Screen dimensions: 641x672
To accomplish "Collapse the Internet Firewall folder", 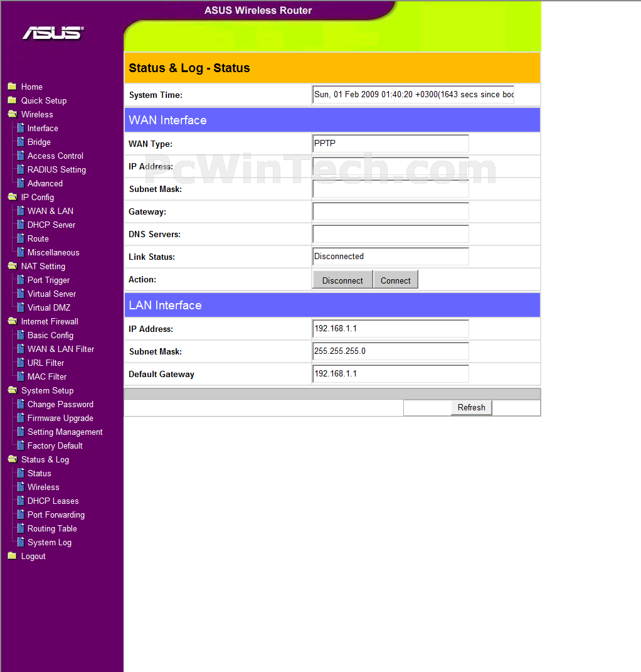I will tap(13, 321).
